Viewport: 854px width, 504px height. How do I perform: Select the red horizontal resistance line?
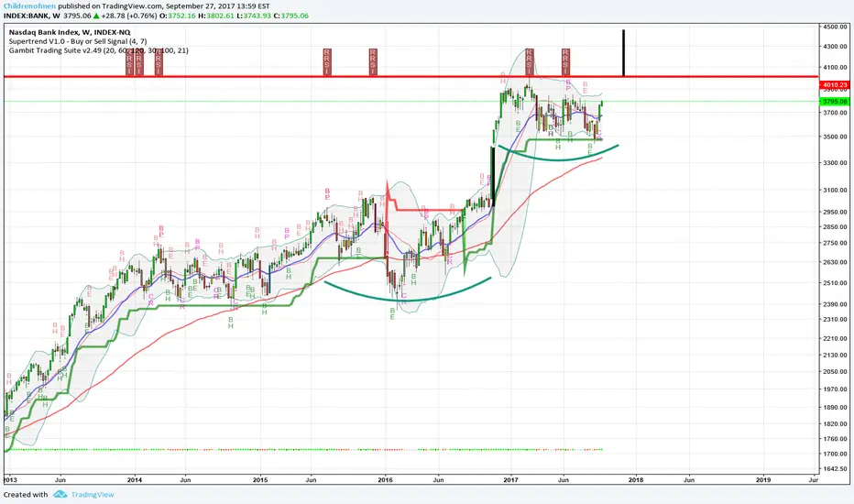411,77
